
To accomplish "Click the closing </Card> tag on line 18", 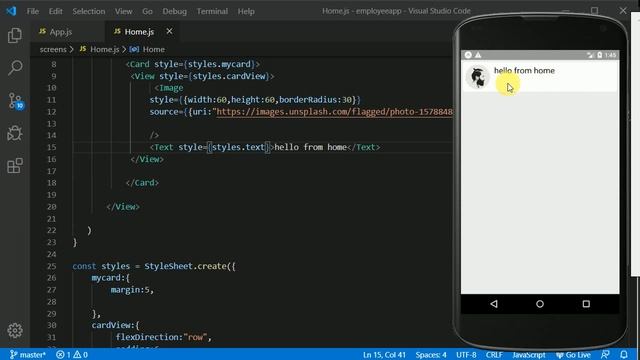I will click(x=142, y=183).
